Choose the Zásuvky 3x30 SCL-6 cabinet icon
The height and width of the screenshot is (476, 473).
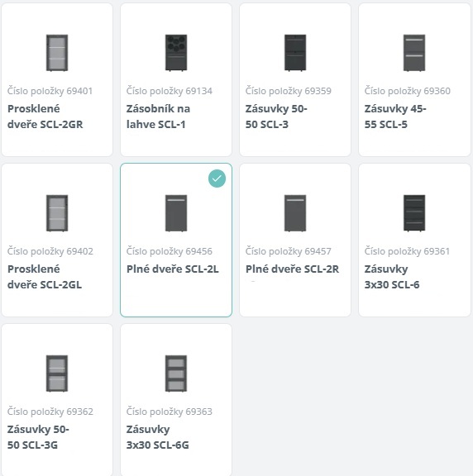(x=414, y=213)
